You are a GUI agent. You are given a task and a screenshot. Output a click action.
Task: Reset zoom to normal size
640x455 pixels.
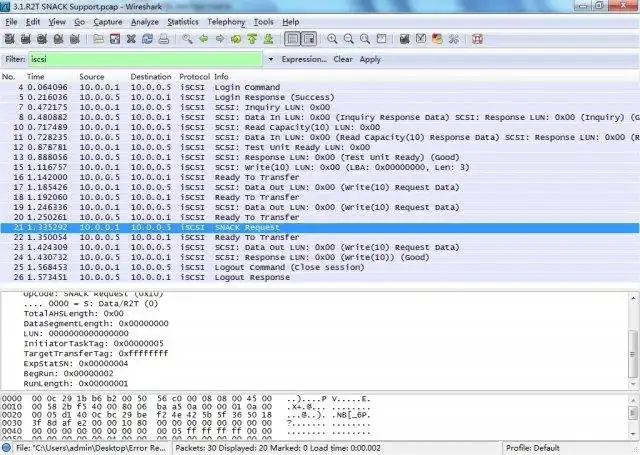[x=365, y=39]
